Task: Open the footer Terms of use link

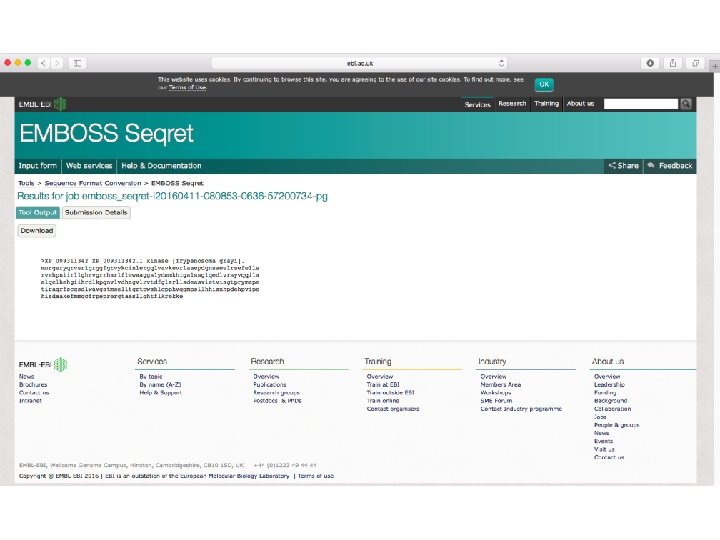Action: (x=316, y=476)
